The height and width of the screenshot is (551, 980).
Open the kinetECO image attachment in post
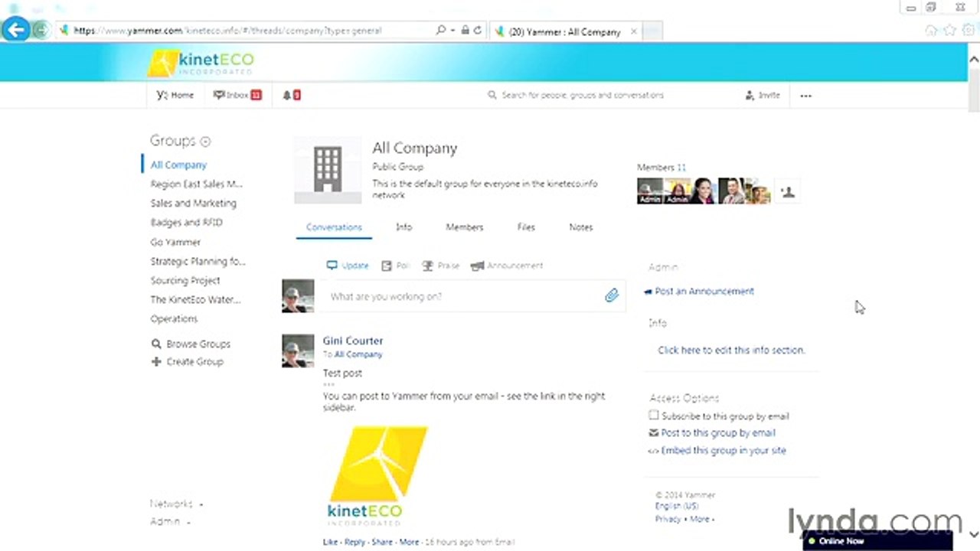coord(377,476)
